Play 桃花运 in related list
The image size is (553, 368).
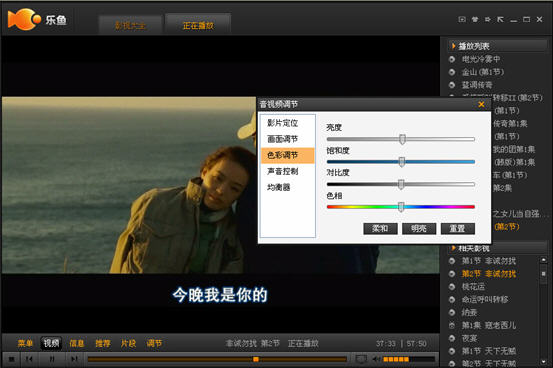pyautogui.click(x=473, y=286)
